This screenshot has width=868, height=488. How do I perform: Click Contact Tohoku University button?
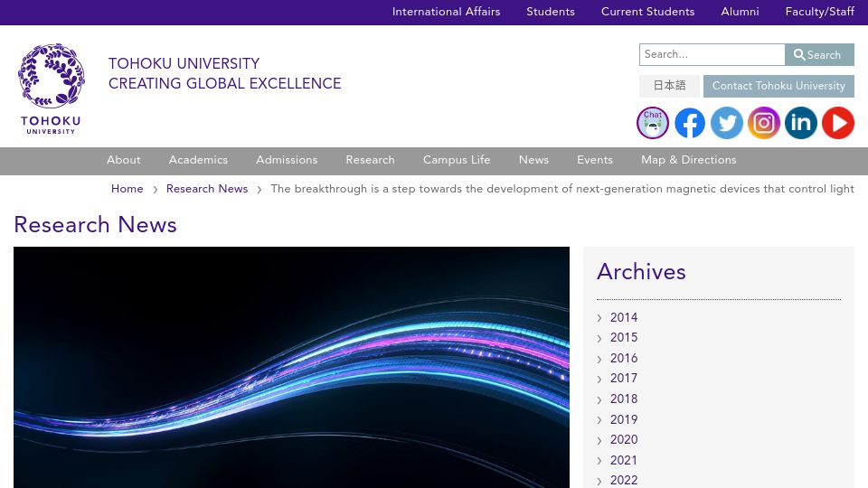[x=778, y=86]
